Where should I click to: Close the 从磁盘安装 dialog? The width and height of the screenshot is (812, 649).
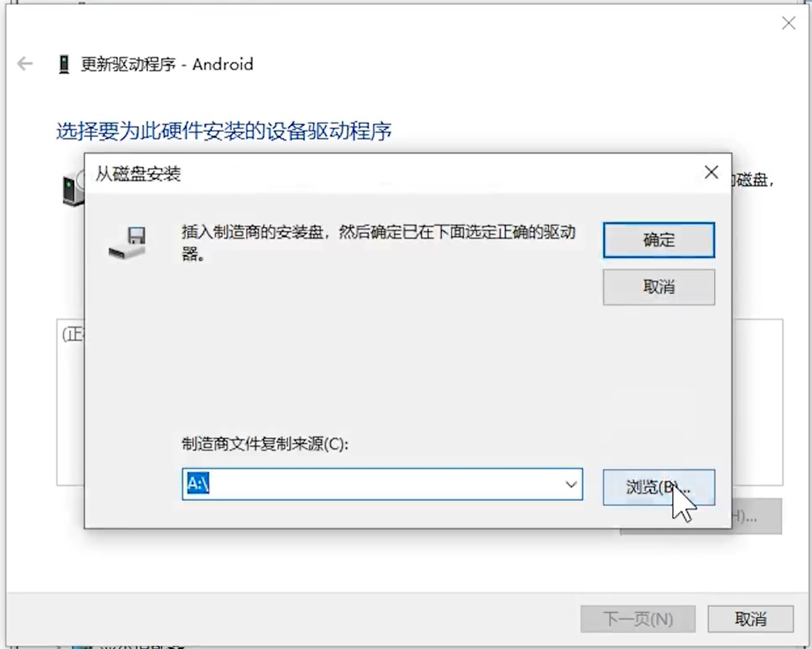711,172
